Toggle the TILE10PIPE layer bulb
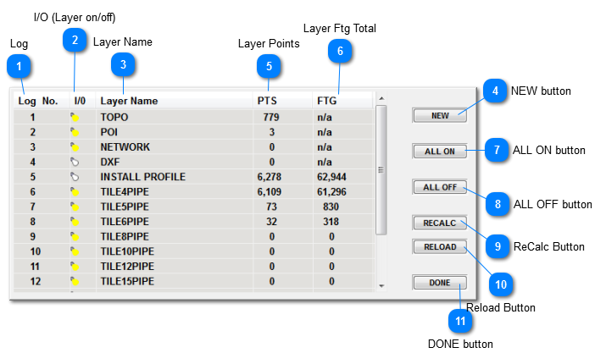Screen dimensions: 606x364 tap(75, 251)
